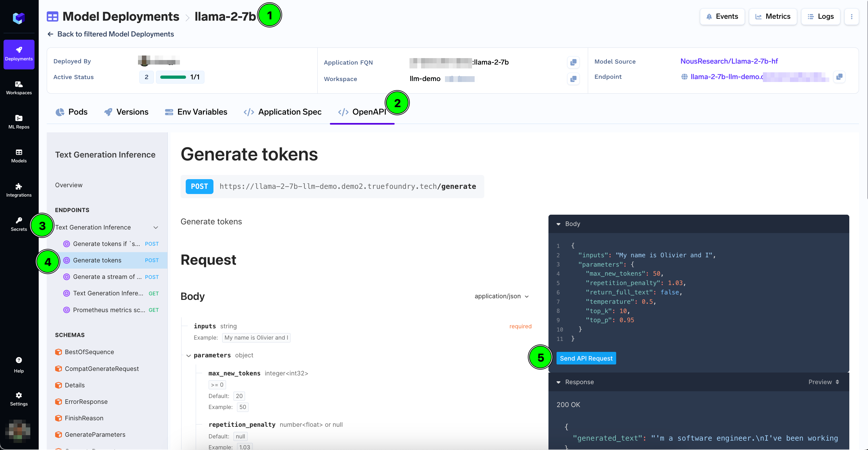Collapse the Response panel

pyautogui.click(x=558, y=382)
